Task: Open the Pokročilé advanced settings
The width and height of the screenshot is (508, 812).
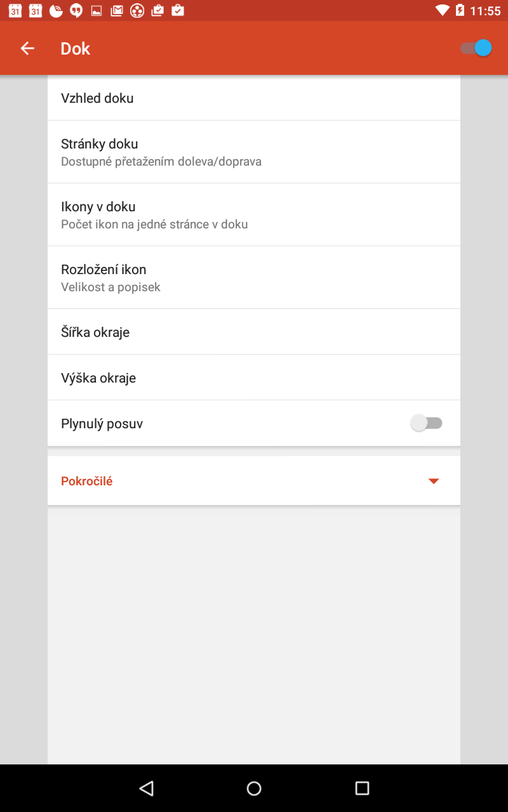Action: [254, 481]
